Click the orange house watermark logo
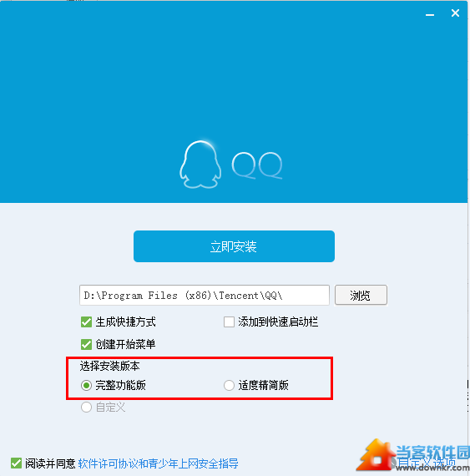 377,455
